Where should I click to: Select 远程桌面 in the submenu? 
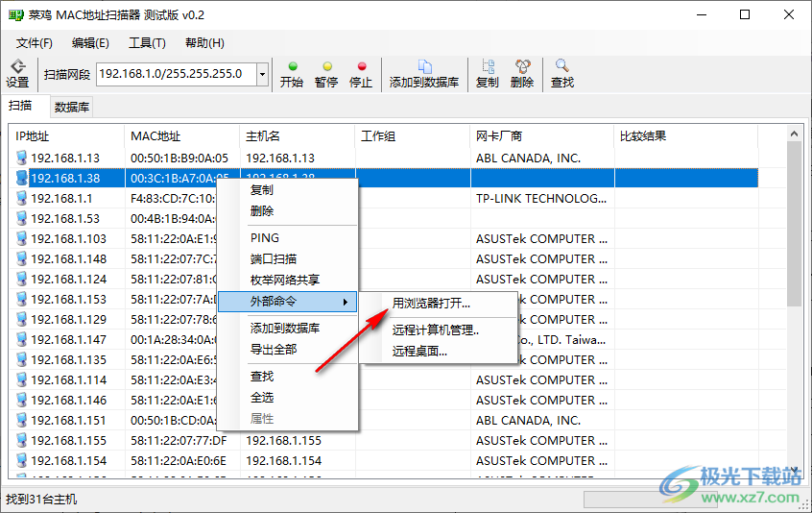point(419,351)
